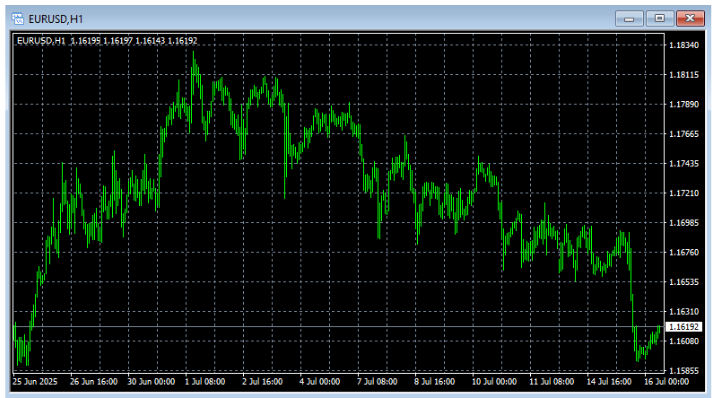This screenshot has width=717, height=398.
Task: Click the 30 Jun 00:00 time label
Action: pyautogui.click(x=151, y=382)
